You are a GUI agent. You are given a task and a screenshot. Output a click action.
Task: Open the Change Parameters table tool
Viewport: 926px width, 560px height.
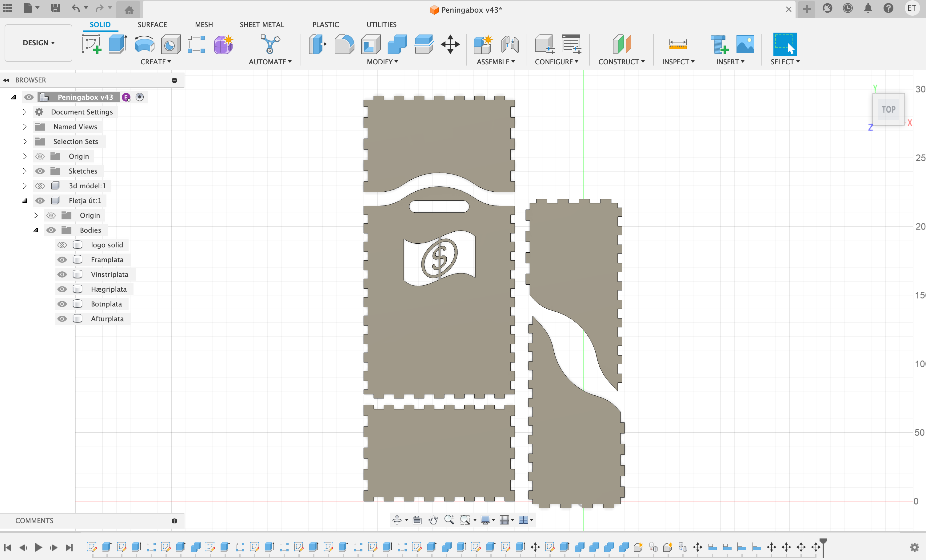coord(572,44)
